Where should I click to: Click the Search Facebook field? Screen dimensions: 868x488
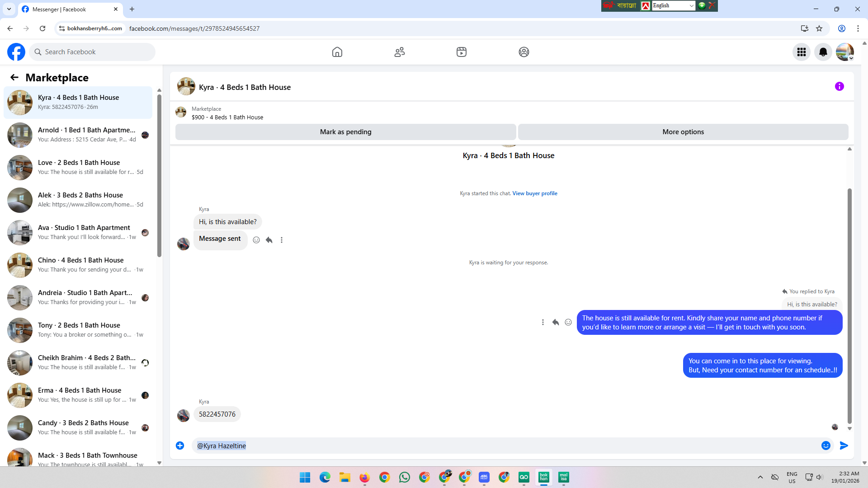click(92, 52)
